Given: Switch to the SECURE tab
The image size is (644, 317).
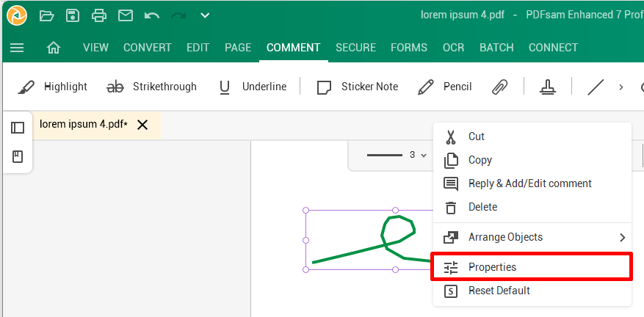Looking at the screenshot, I should [x=355, y=48].
